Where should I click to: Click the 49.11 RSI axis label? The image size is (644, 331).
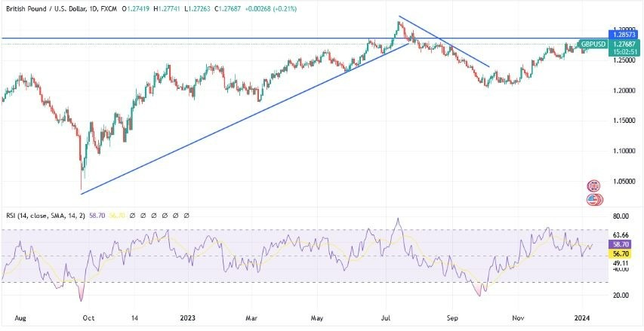(x=620, y=263)
